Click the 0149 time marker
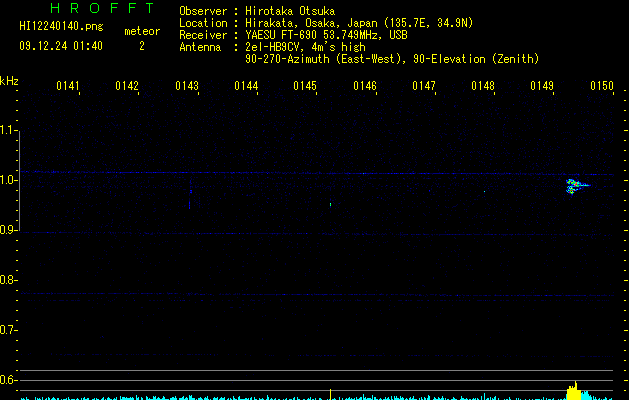The image size is (629, 400). tap(542, 86)
